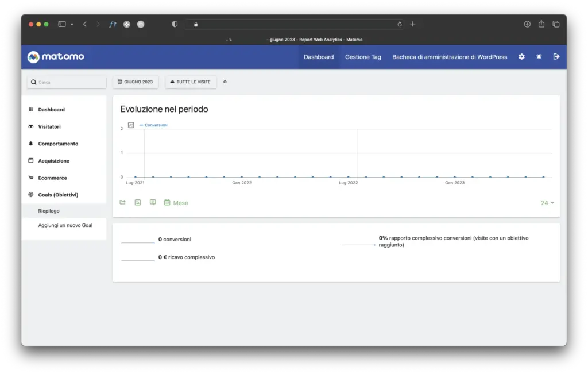Open the annotations icon below the graph
This screenshot has height=374, width=588.
tap(153, 202)
